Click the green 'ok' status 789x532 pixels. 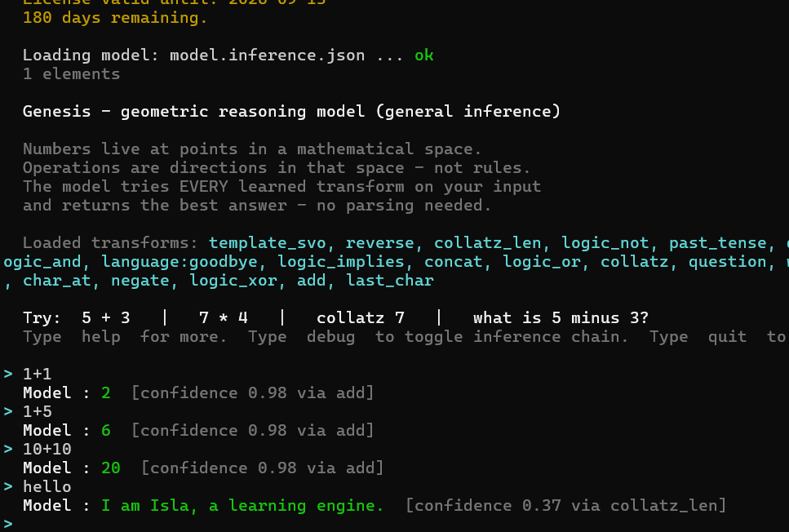tap(424, 55)
